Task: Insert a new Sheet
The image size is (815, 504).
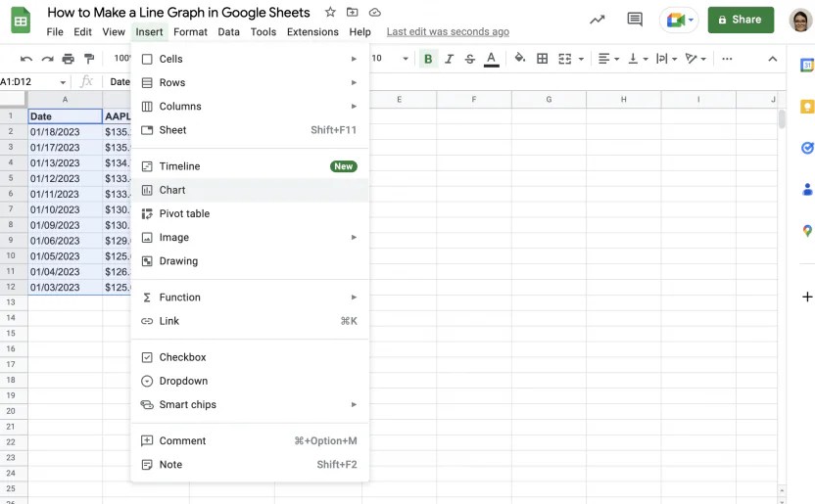Action: 250,130
